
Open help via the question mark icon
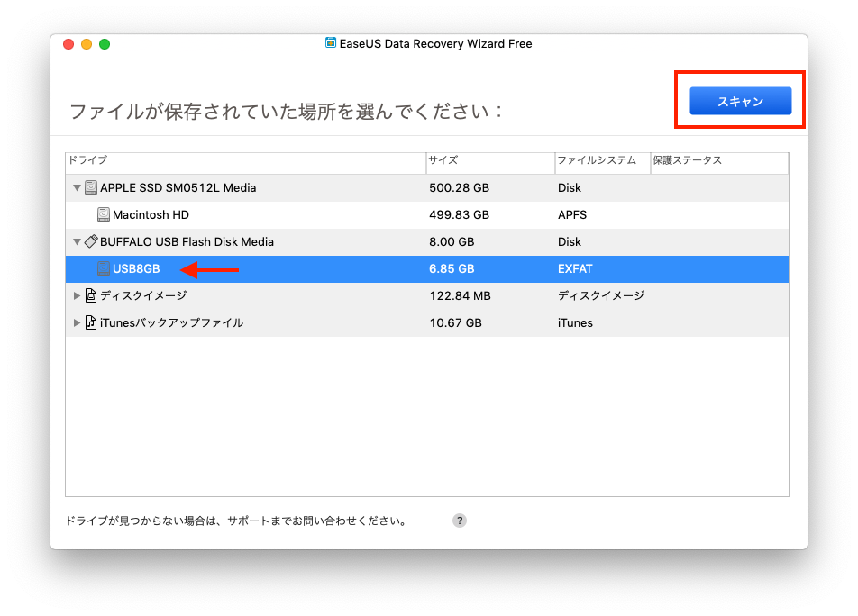point(460,521)
